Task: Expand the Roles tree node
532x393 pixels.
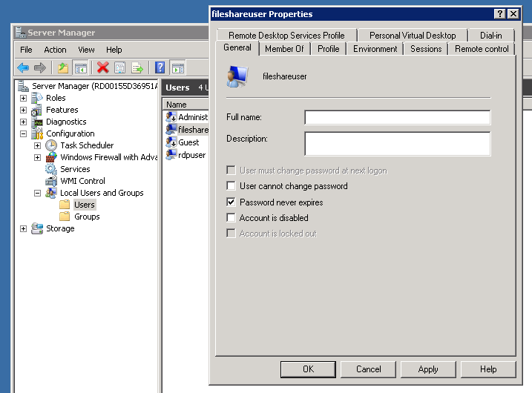Action: click(x=23, y=99)
